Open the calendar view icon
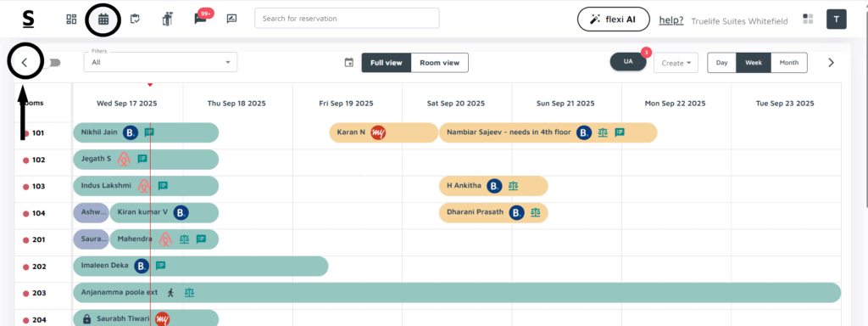The height and width of the screenshot is (326, 868). (x=103, y=19)
